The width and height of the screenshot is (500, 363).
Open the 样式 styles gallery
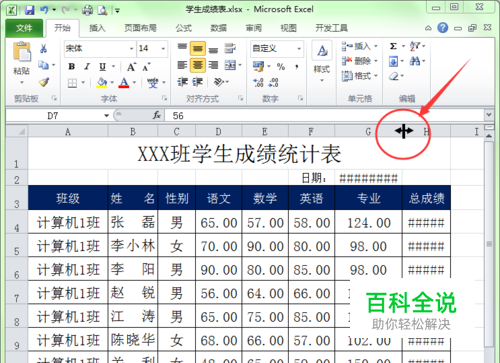point(322,62)
